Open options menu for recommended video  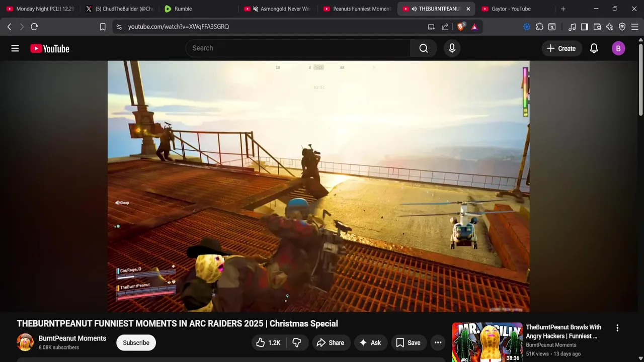click(617, 328)
